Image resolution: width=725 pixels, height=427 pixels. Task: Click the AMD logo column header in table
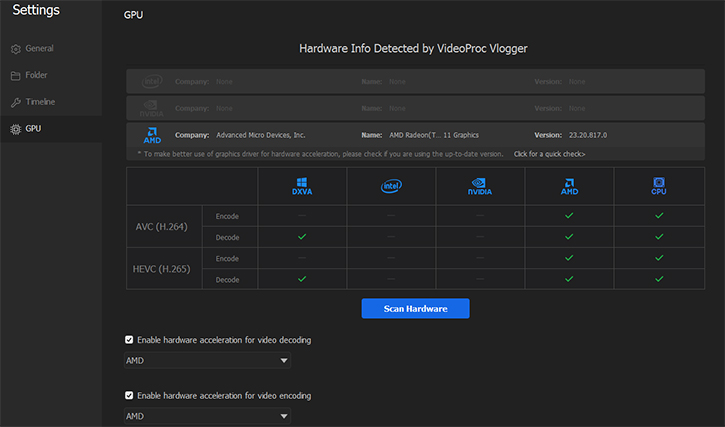[x=569, y=186]
